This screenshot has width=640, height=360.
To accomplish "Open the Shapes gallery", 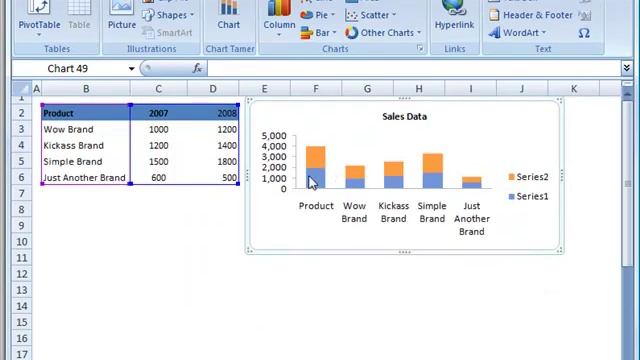I will 168,15.
